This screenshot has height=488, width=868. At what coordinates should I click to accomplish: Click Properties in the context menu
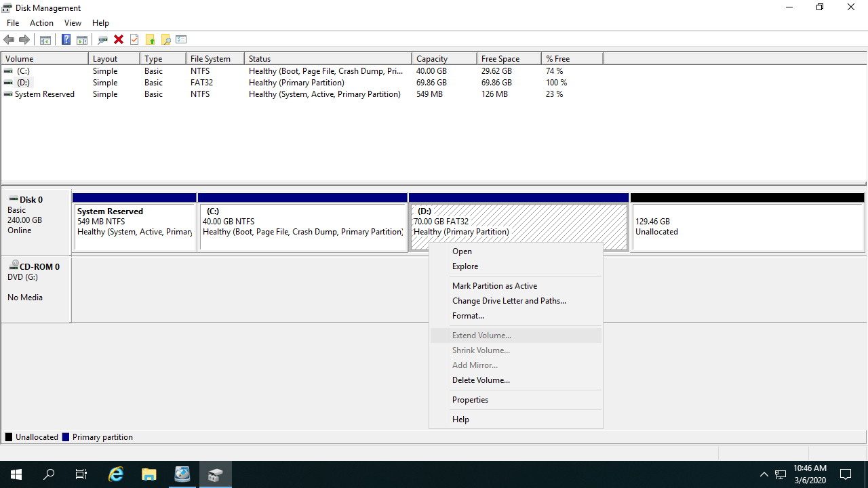(470, 400)
